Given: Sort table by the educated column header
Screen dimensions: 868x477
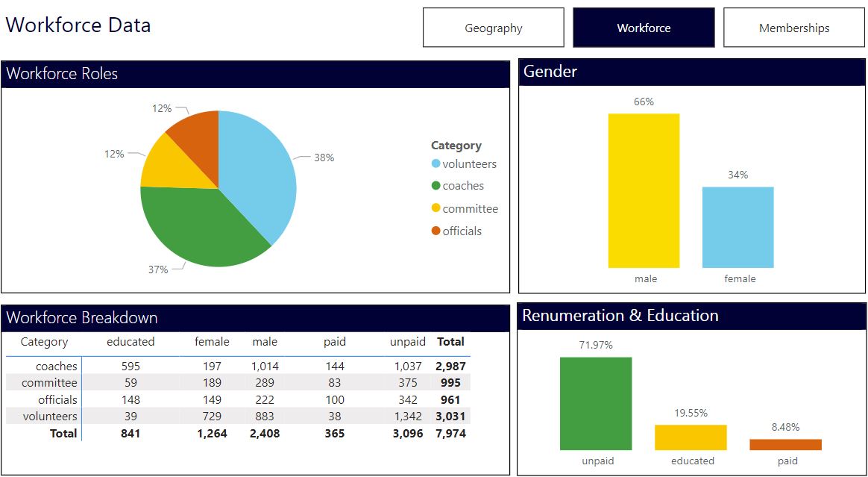Looking at the screenshot, I should (130, 342).
